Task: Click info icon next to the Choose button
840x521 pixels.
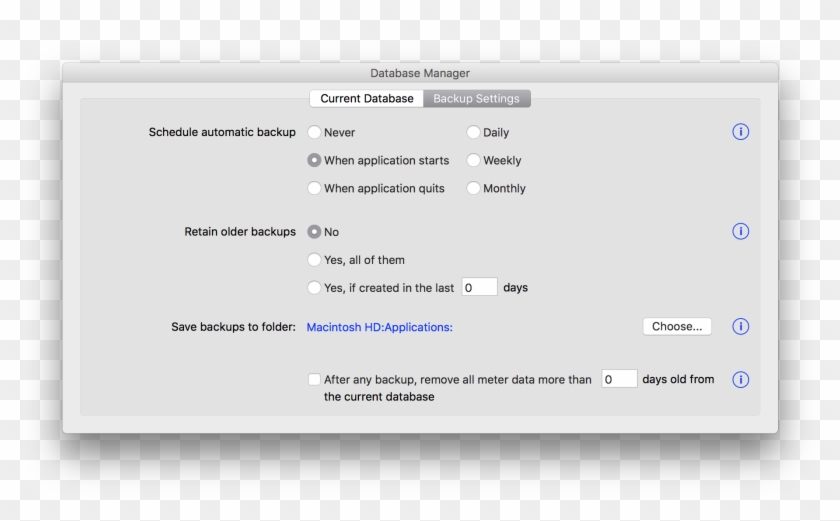Action: click(x=741, y=326)
